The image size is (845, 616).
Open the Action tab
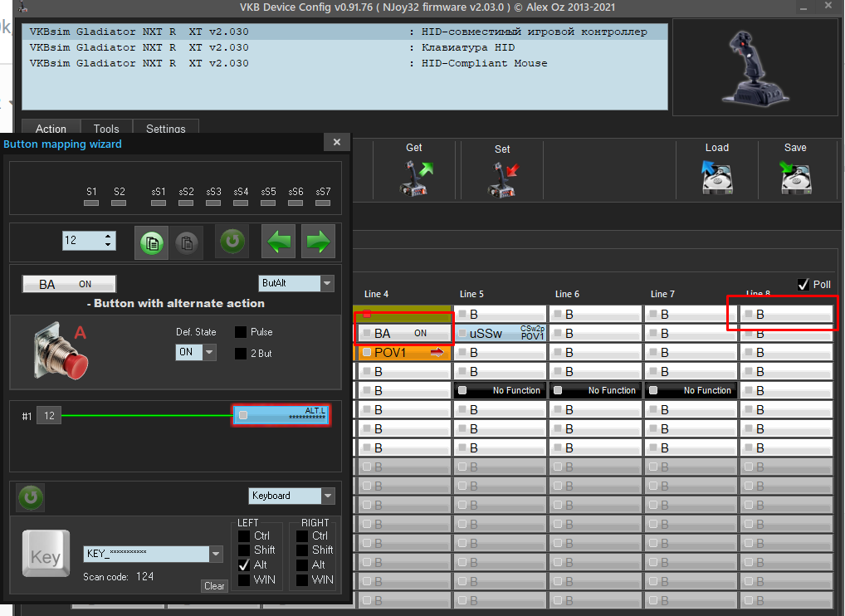[51, 129]
